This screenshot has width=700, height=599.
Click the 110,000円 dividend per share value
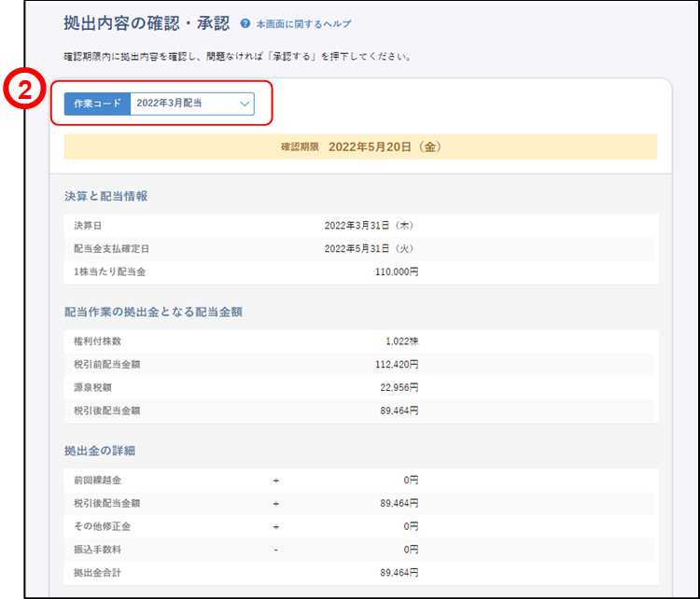tap(396, 272)
